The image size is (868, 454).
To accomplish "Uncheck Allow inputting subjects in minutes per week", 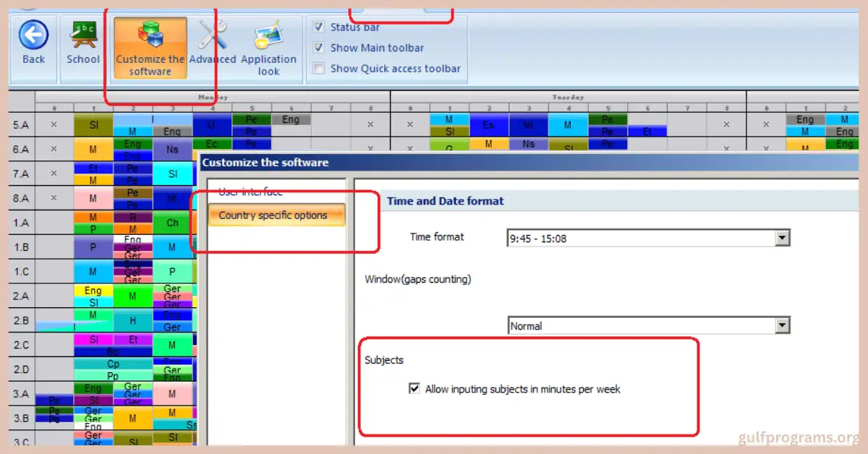I will (414, 389).
